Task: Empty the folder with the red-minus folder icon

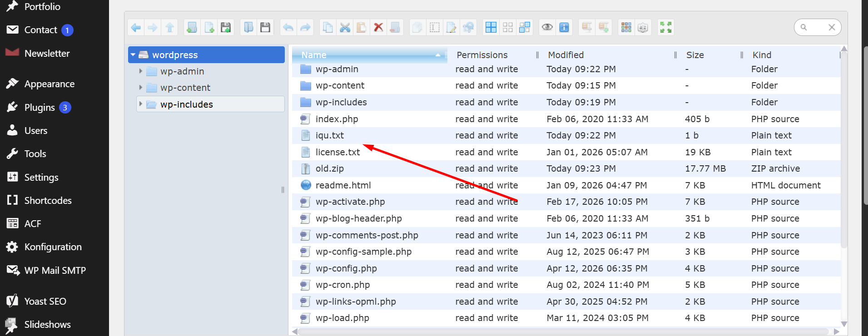Action: 395,28
